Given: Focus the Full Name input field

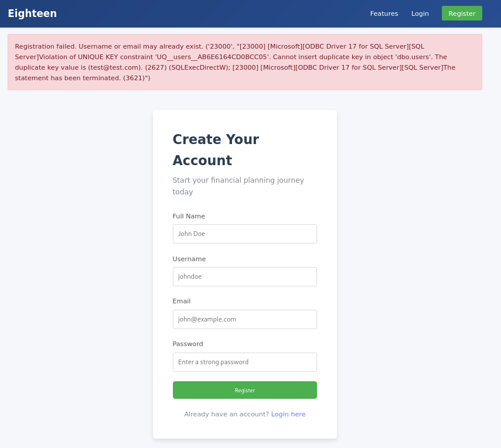Looking at the screenshot, I should (x=244, y=234).
